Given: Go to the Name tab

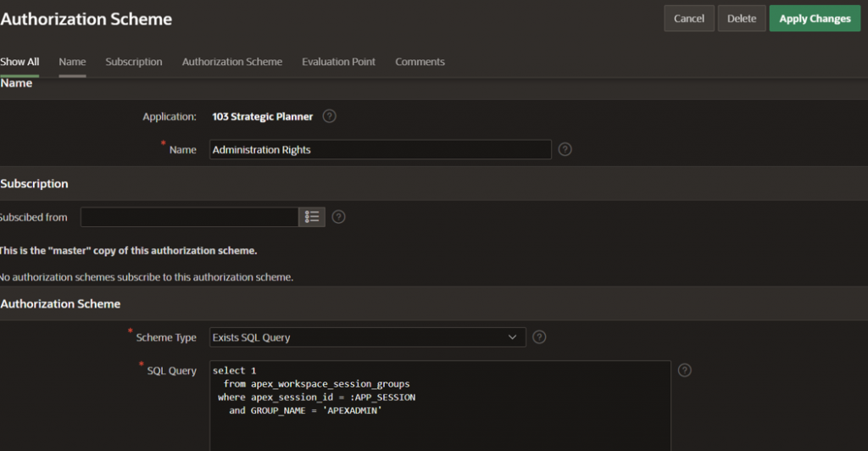Looking at the screenshot, I should point(72,62).
